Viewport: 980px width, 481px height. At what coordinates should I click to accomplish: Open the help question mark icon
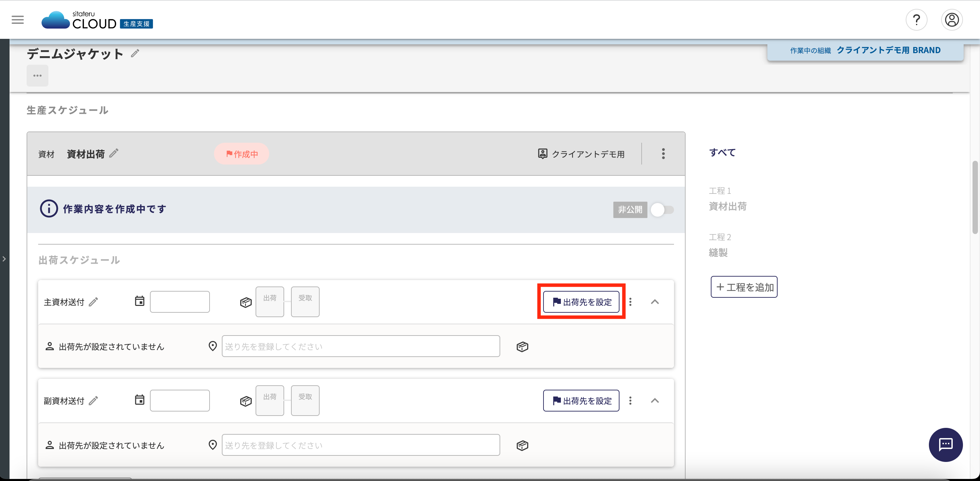[917, 20]
